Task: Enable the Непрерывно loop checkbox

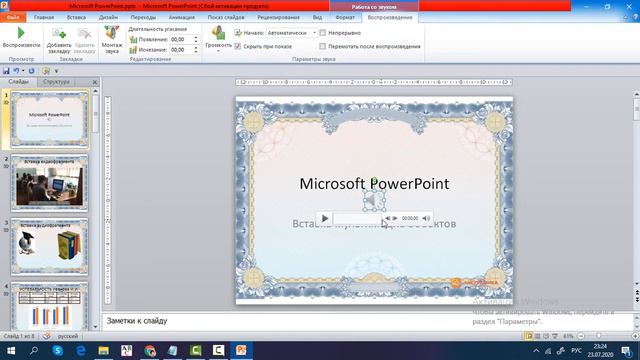Action: pyautogui.click(x=322, y=33)
